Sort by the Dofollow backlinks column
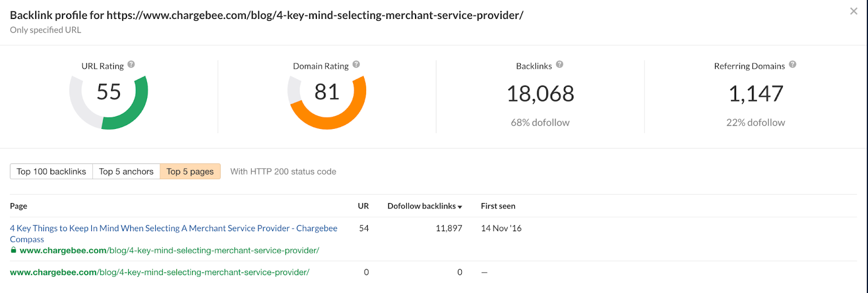This screenshot has height=293, width=868. (x=425, y=206)
